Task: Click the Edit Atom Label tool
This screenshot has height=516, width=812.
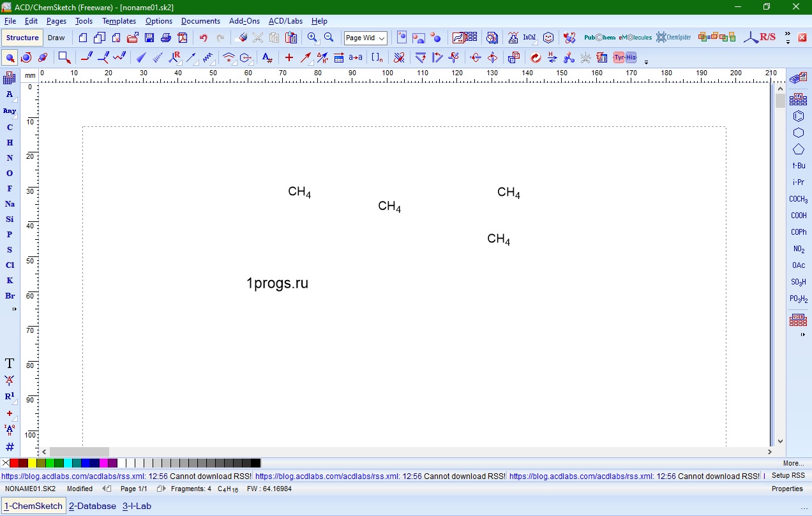Action: (x=267, y=58)
